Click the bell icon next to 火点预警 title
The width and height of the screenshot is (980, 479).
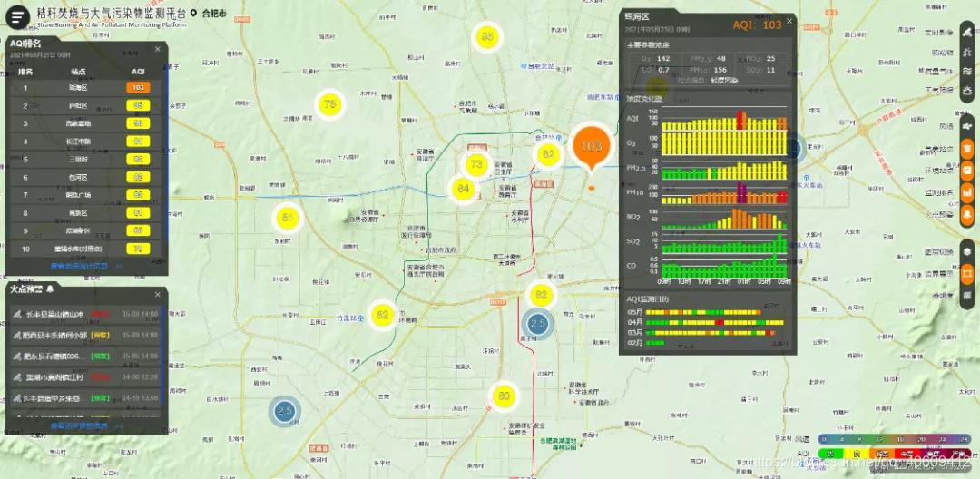(50, 289)
